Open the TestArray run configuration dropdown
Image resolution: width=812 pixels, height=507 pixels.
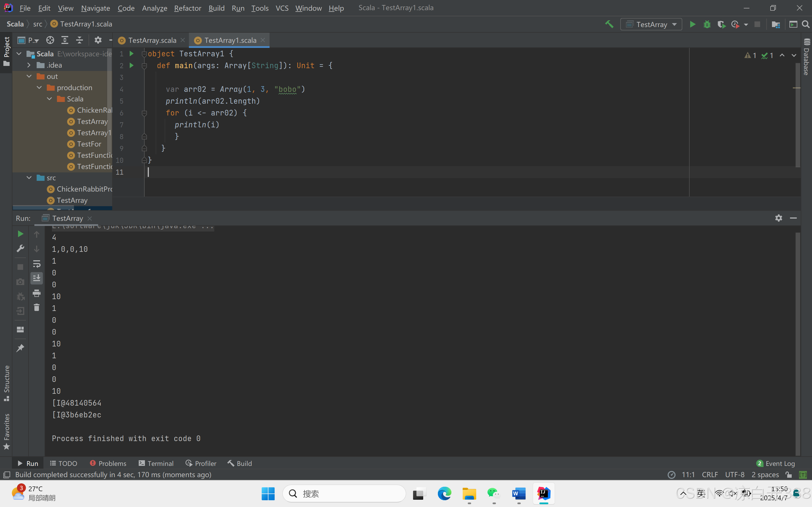[651, 25]
